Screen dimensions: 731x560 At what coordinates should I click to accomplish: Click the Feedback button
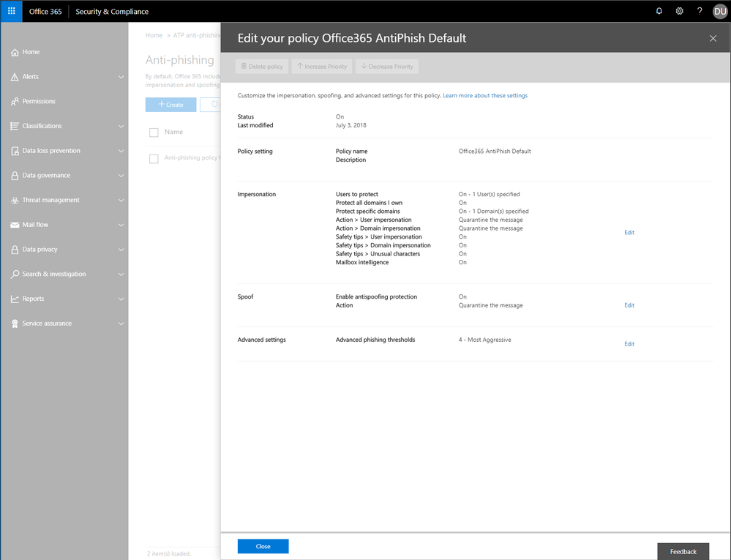(x=683, y=552)
